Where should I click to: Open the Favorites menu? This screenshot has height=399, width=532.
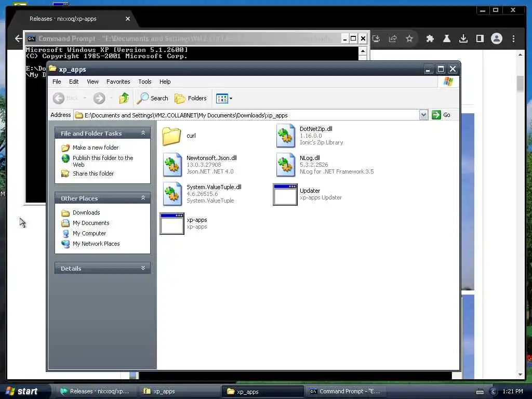[x=118, y=82]
